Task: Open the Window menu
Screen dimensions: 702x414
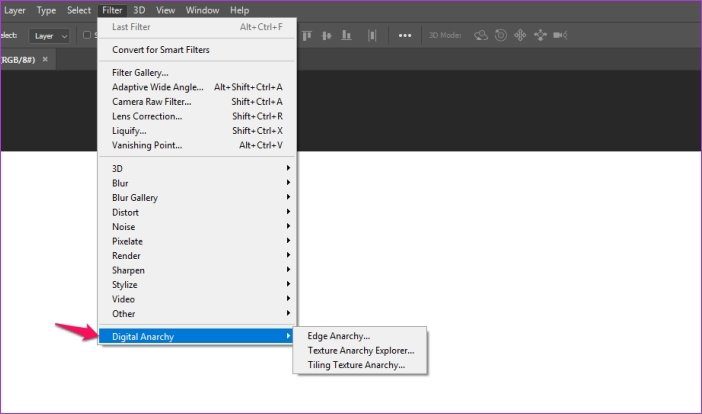Action: point(202,10)
